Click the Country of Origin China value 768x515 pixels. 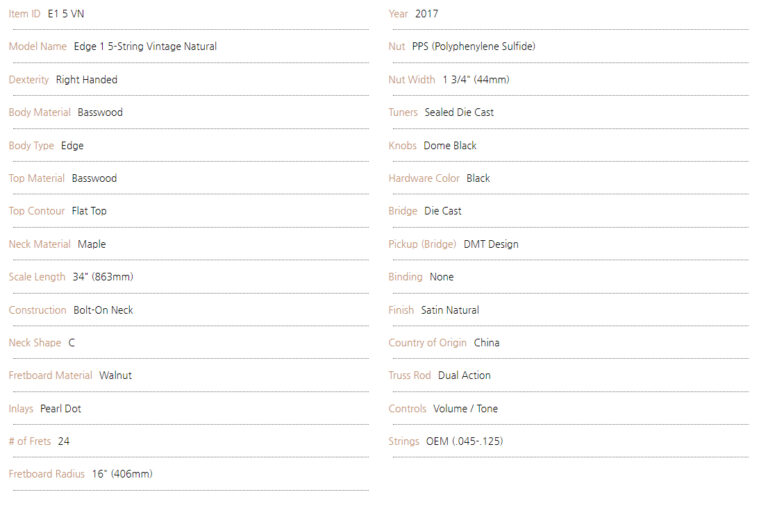[x=486, y=343]
